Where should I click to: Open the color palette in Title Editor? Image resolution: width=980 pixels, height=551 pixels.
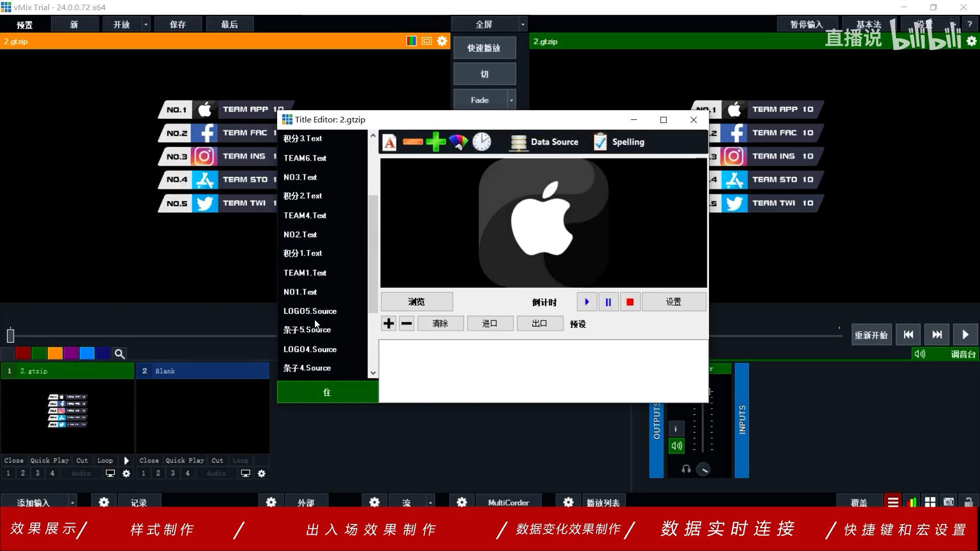click(458, 142)
